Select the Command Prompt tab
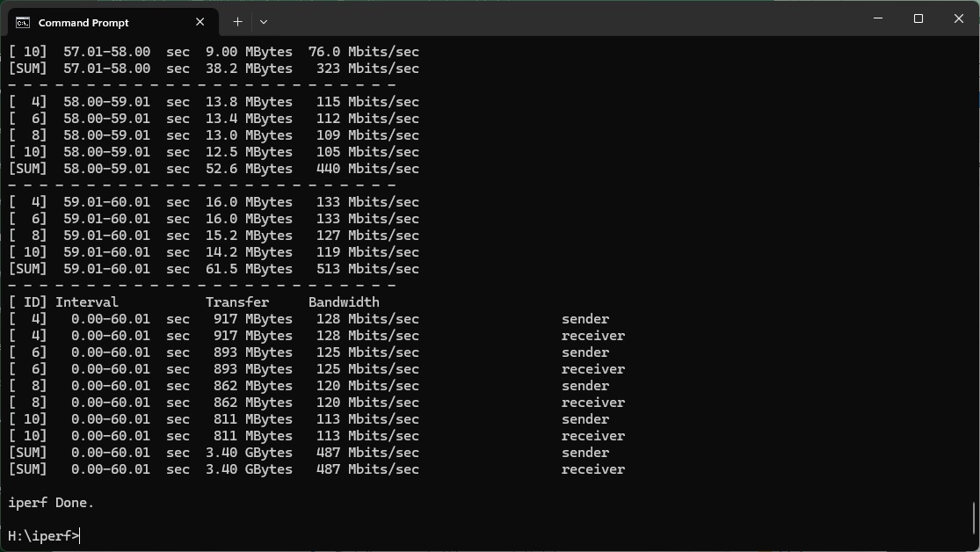This screenshot has width=980, height=552. pos(113,23)
